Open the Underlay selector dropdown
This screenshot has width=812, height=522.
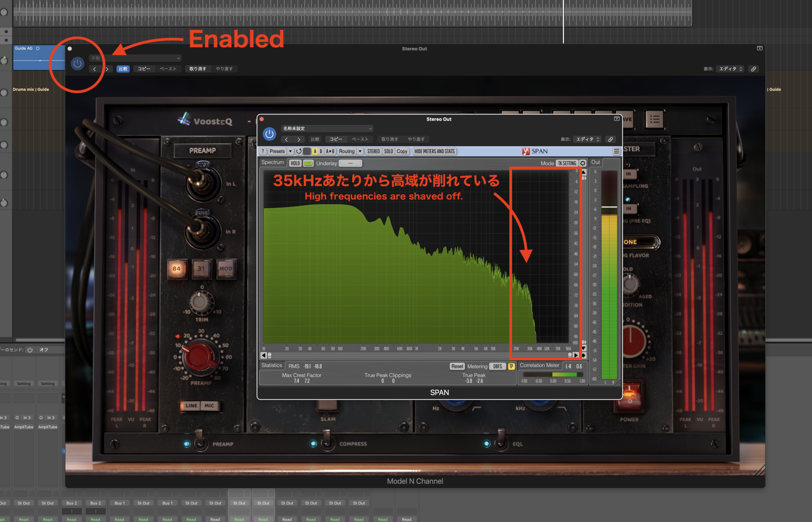(x=350, y=163)
